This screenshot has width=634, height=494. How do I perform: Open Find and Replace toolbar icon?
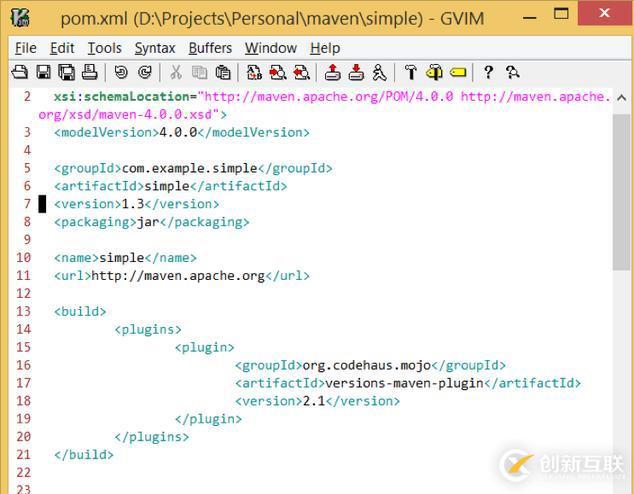coord(254,72)
